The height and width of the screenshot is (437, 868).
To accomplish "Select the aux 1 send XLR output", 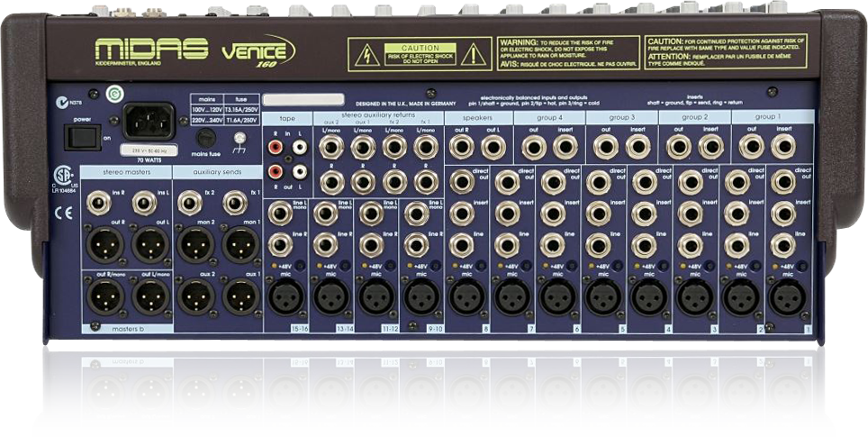I will pos(241,296).
